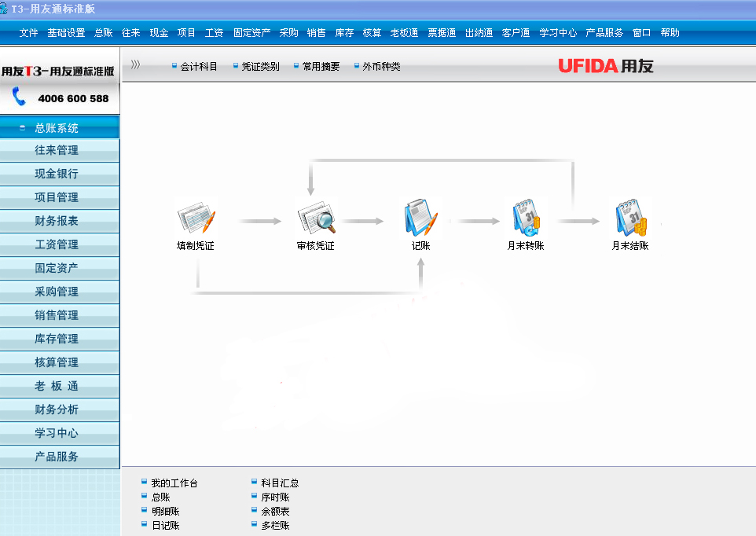Select 产品服务 in the sidebar
This screenshot has height=536, width=756.
(60, 457)
